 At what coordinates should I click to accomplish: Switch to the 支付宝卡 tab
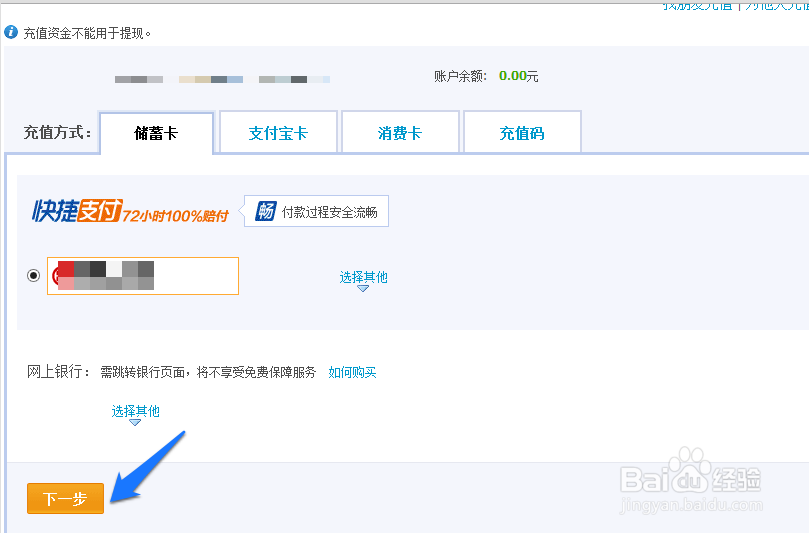click(278, 133)
